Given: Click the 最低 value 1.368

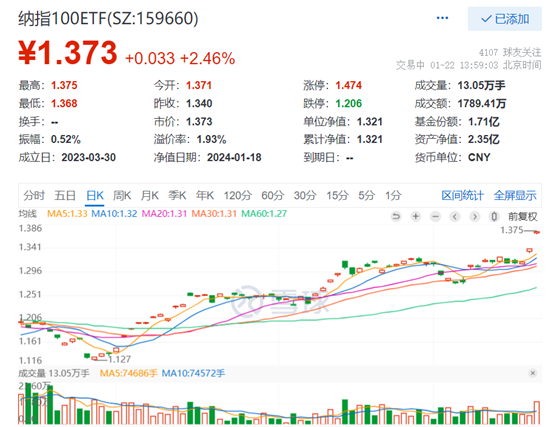Looking at the screenshot, I should [x=64, y=103].
